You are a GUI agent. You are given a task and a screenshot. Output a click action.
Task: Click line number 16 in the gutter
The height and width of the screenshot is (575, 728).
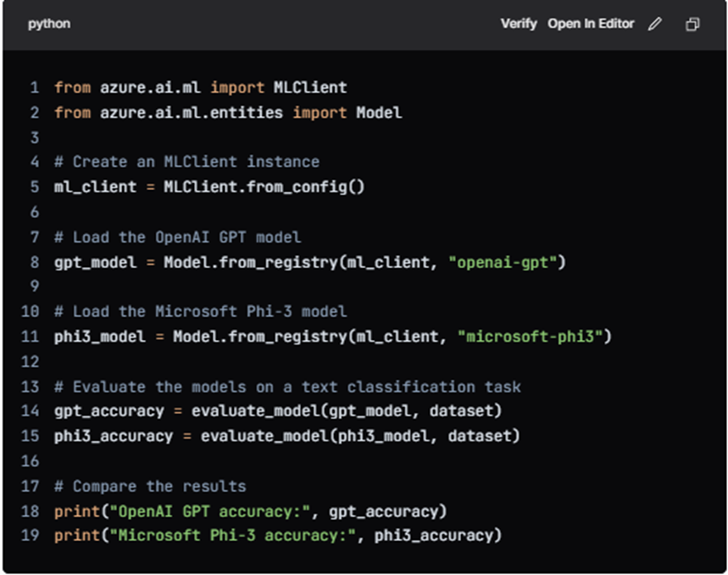pyautogui.click(x=31, y=461)
